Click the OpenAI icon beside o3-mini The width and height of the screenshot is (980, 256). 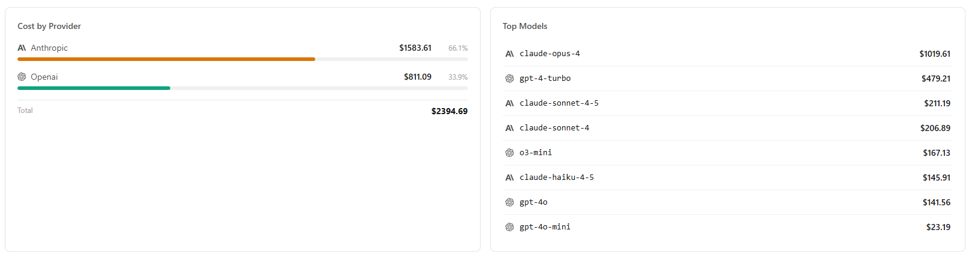[x=510, y=153]
